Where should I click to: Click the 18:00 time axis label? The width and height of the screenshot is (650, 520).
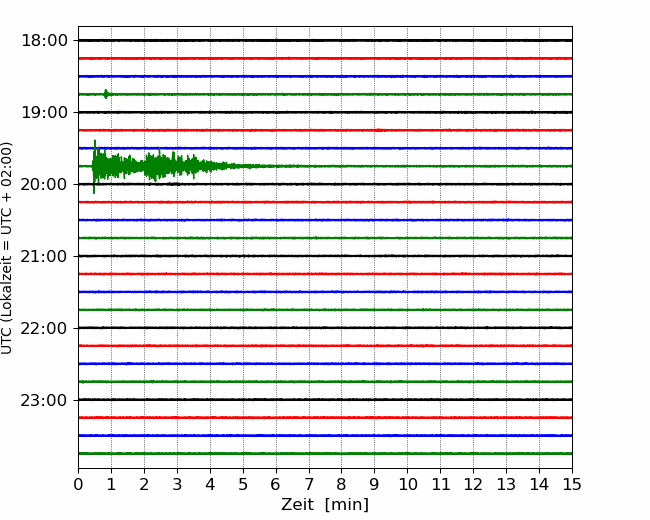point(44,41)
